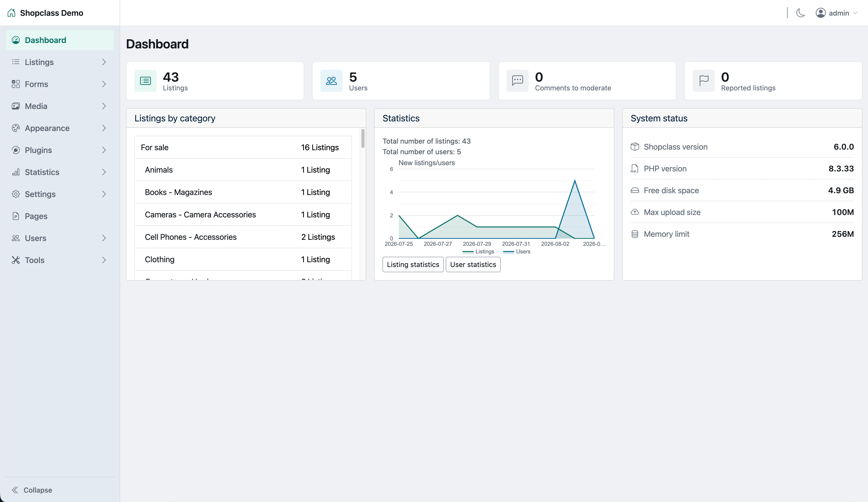Click the reported listings flag icon
Screen dimensions: 868x502
703,81
